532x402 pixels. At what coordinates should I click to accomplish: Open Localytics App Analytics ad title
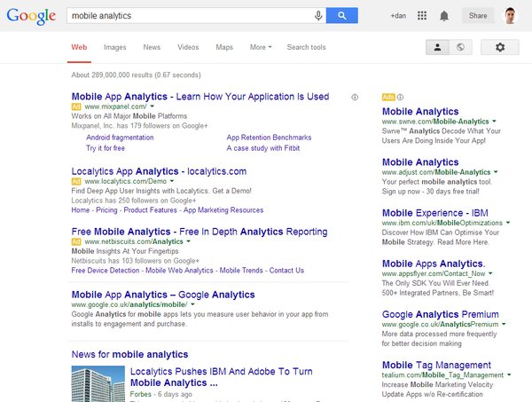coord(159,171)
